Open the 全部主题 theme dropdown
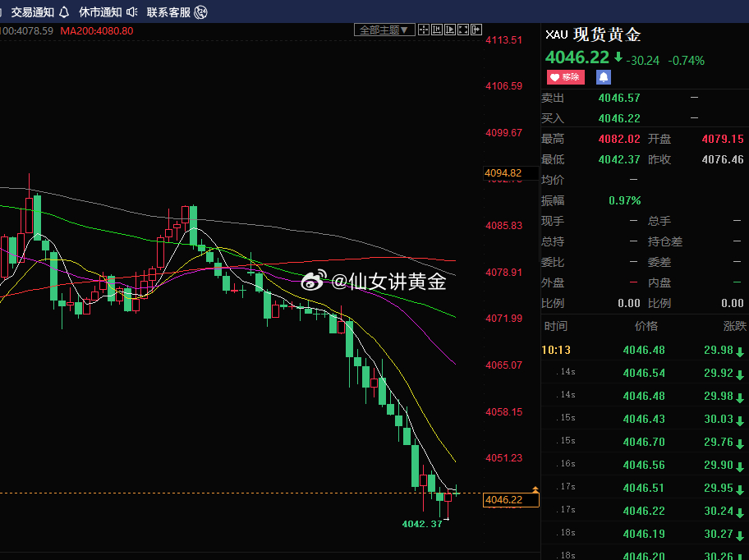The width and height of the screenshot is (749, 560). click(384, 30)
